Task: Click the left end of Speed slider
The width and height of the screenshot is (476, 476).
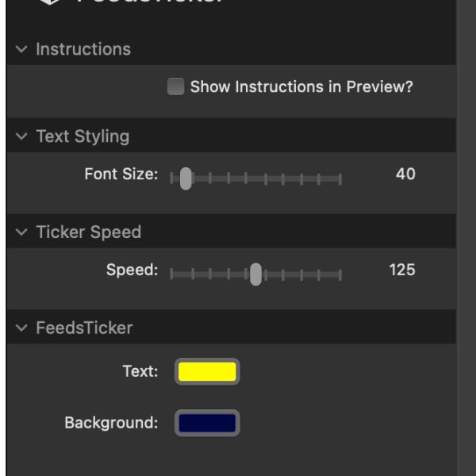Action: (x=171, y=274)
